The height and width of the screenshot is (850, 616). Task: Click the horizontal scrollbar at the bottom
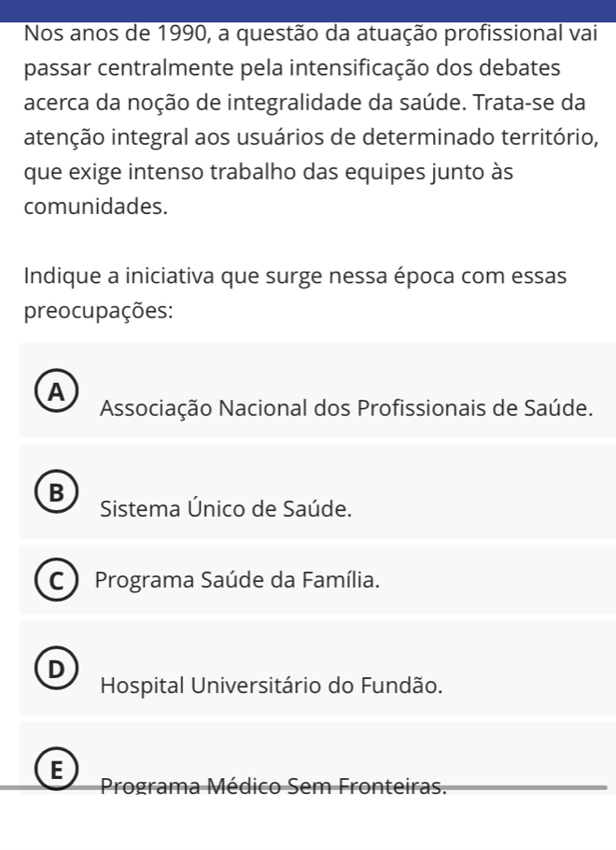tap(303, 787)
